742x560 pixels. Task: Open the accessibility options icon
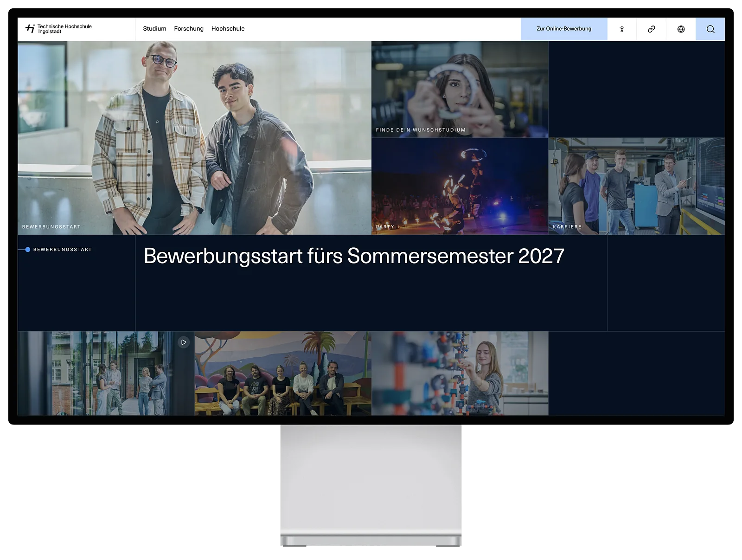click(622, 29)
